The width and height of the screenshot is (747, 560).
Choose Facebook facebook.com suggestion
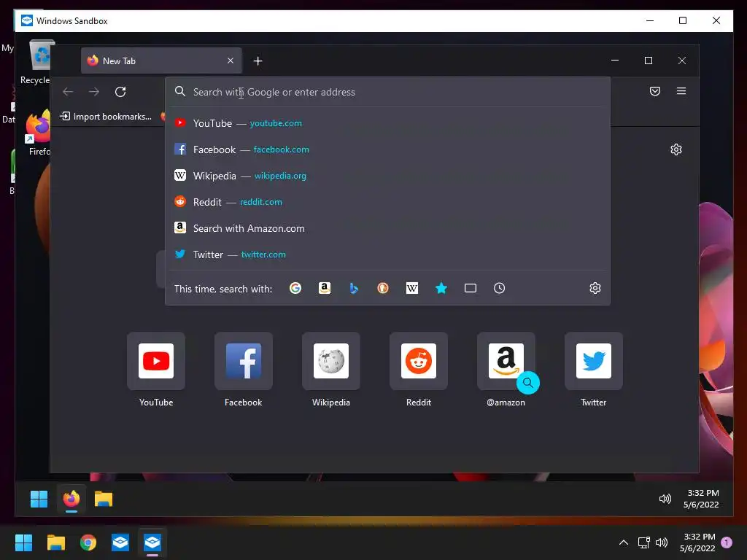[387, 149]
